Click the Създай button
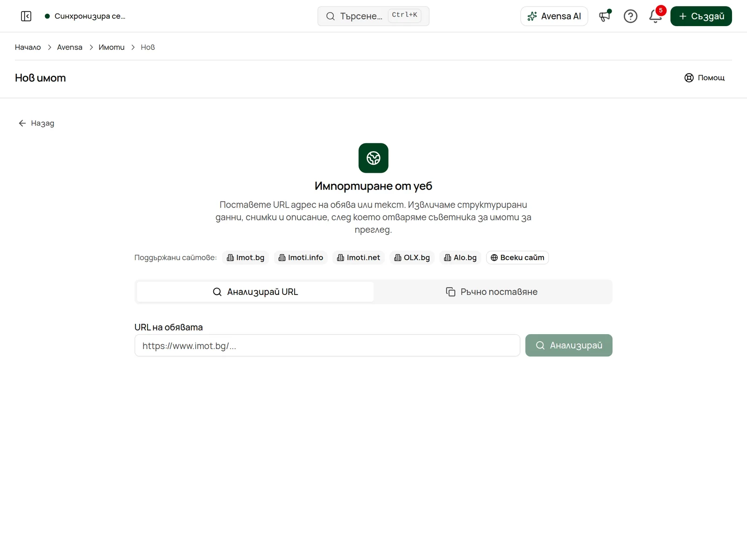Screen dimensions: 747x560 tap(701, 16)
